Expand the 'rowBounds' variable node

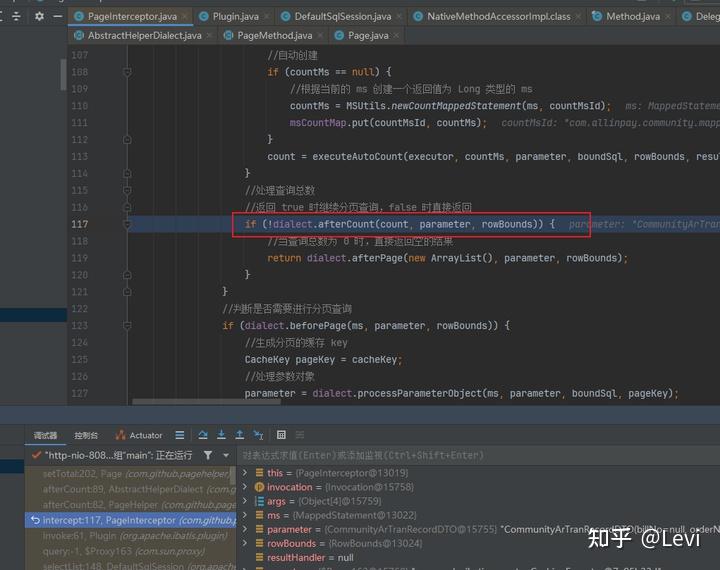pyautogui.click(x=245, y=543)
